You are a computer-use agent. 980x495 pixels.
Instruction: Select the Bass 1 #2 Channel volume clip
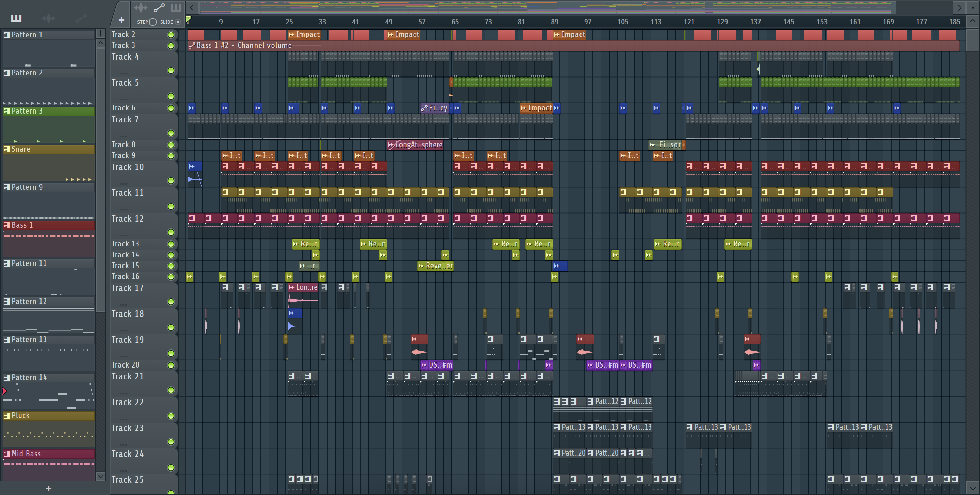point(244,46)
